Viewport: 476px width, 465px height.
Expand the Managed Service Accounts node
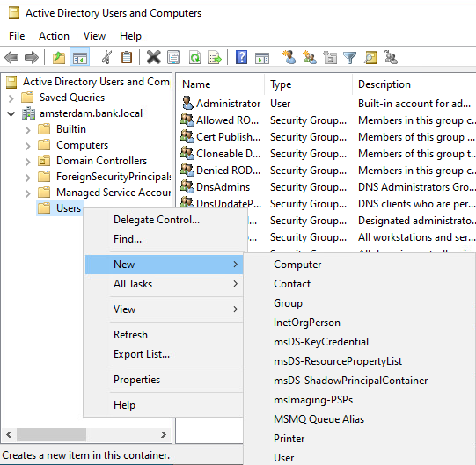[x=27, y=193]
